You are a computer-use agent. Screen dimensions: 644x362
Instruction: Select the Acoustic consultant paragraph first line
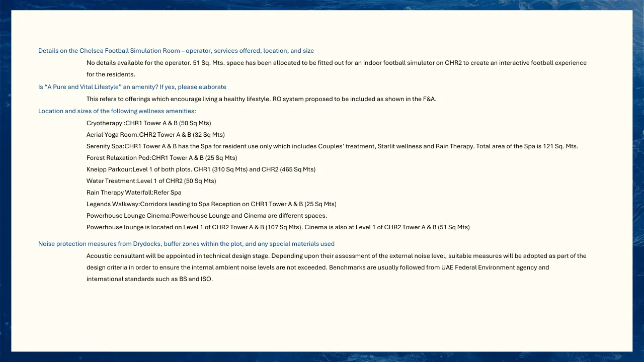pyautogui.click(x=336, y=256)
